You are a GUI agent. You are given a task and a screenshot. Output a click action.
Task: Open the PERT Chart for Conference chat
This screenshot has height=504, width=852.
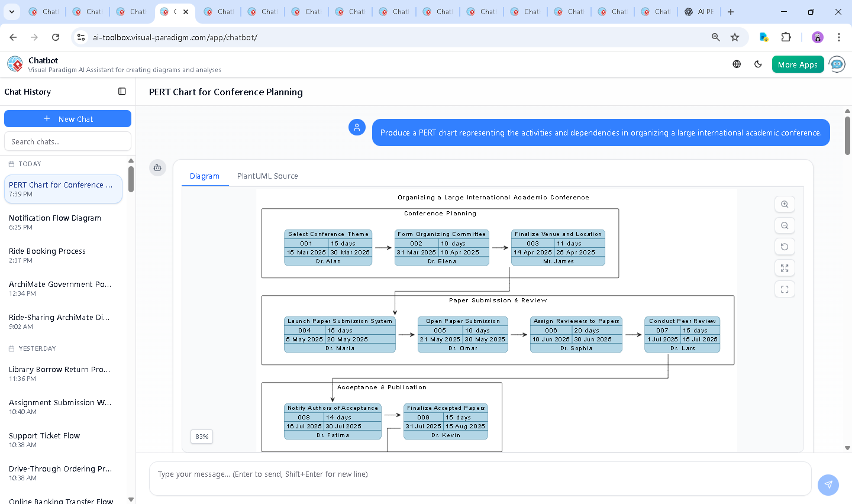click(63, 189)
